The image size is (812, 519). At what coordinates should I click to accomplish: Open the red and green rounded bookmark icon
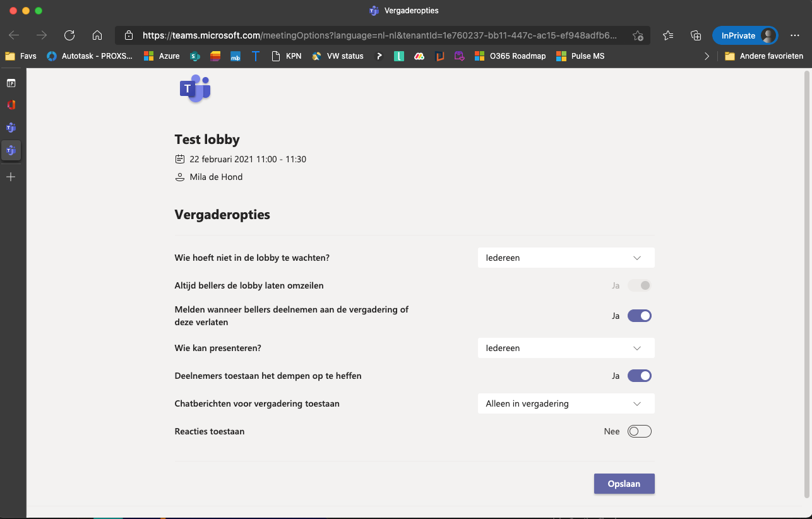[419, 56]
